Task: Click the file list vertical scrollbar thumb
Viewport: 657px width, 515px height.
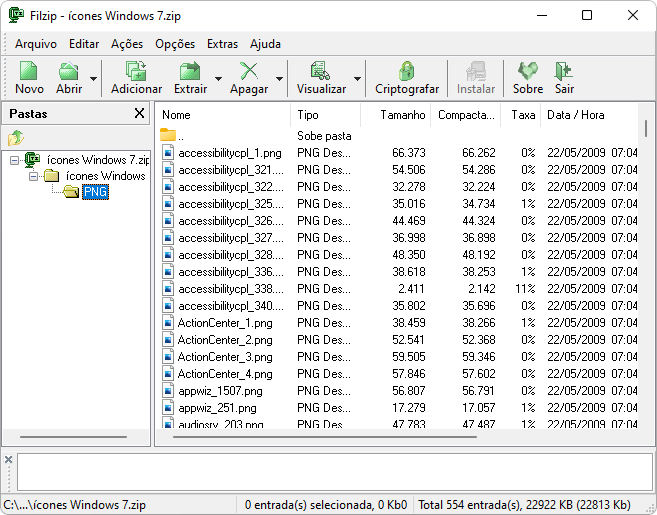Action: pyautogui.click(x=646, y=128)
